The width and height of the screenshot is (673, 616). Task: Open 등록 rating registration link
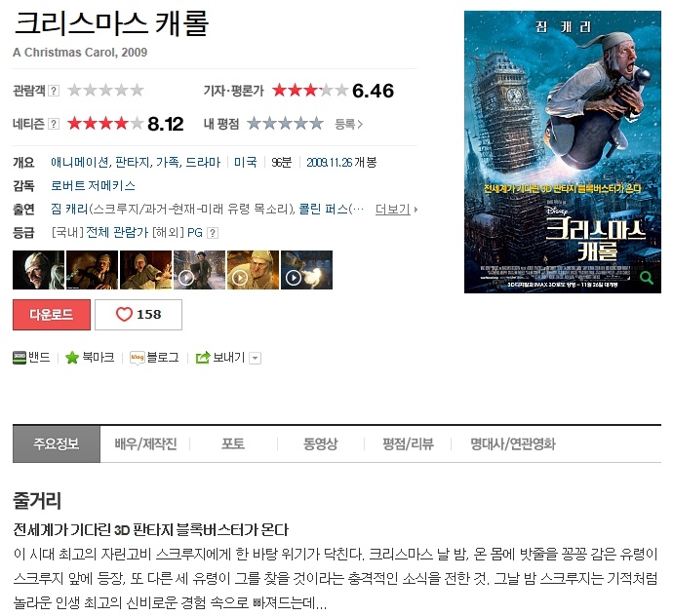click(x=348, y=125)
